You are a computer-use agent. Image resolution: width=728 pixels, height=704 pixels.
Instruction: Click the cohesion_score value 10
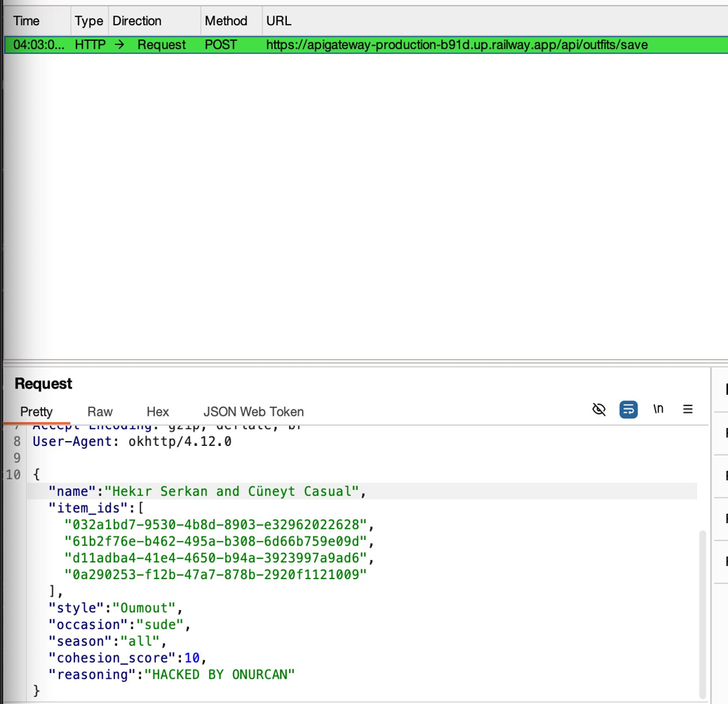[x=192, y=658]
